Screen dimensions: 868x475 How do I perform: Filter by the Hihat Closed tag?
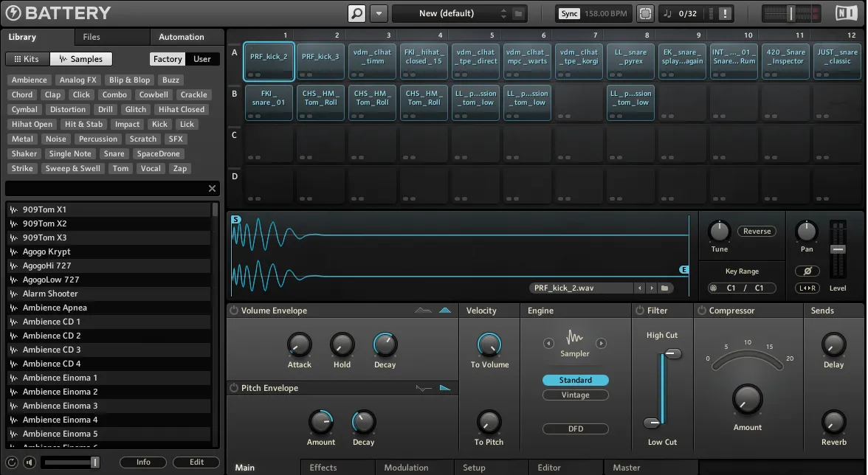pos(182,109)
